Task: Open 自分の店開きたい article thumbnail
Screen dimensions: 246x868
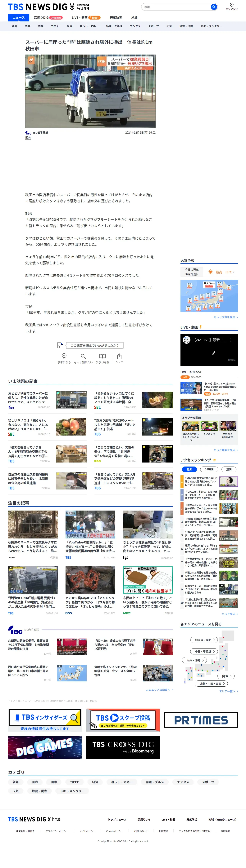Action: tap(157, 454)
